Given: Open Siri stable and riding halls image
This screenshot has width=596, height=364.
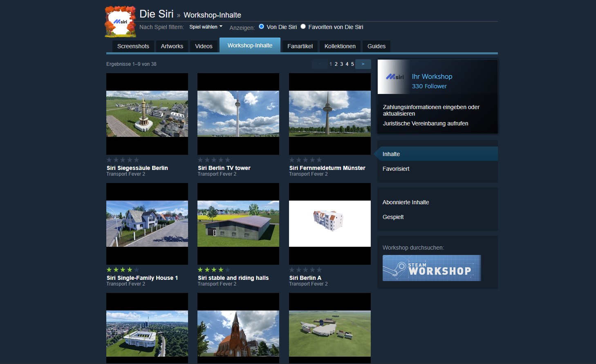Looking at the screenshot, I should pyautogui.click(x=238, y=223).
